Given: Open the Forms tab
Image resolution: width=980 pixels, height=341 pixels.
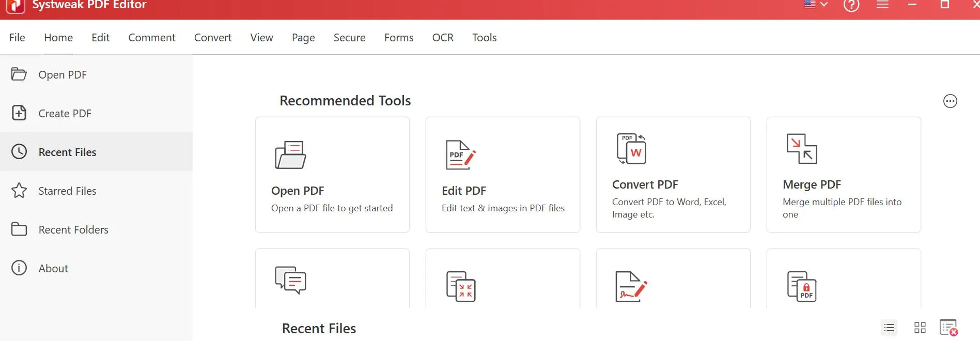Looking at the screenshot, I should coord(399,38).
